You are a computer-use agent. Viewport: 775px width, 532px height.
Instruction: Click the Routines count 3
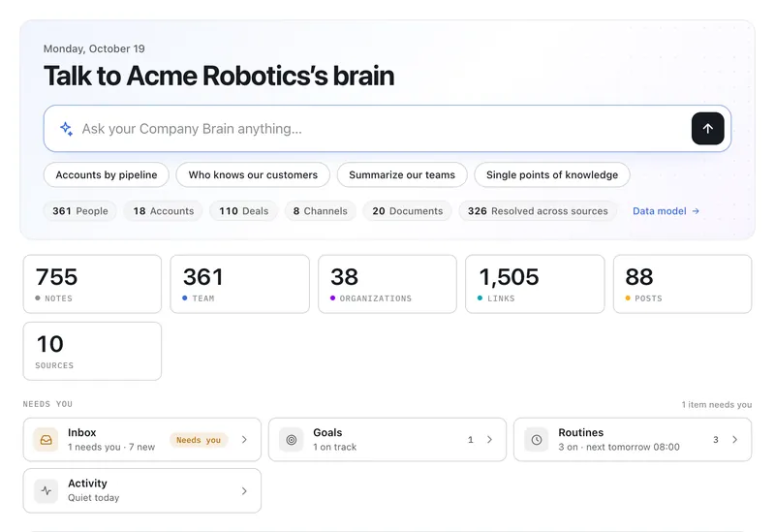click(715, 440)
